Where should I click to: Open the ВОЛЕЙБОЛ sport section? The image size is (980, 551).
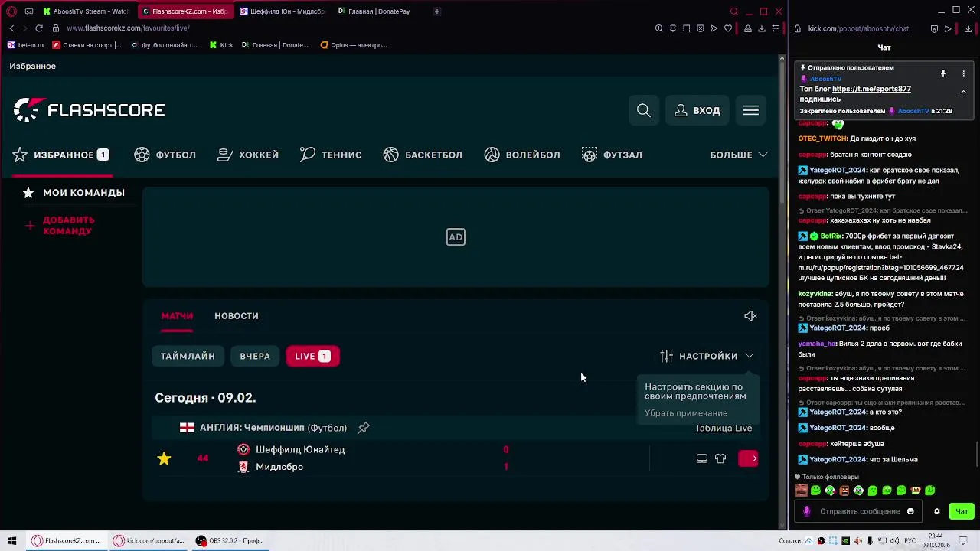click(x=522, y=155)
